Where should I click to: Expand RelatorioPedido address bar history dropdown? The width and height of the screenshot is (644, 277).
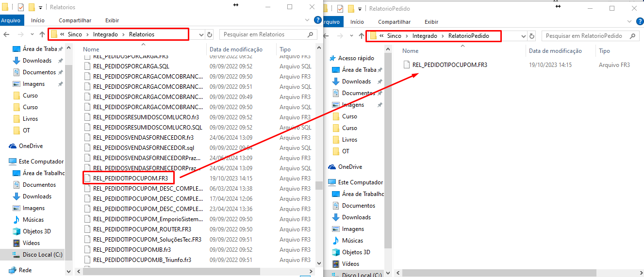click(x=524, y=36)
